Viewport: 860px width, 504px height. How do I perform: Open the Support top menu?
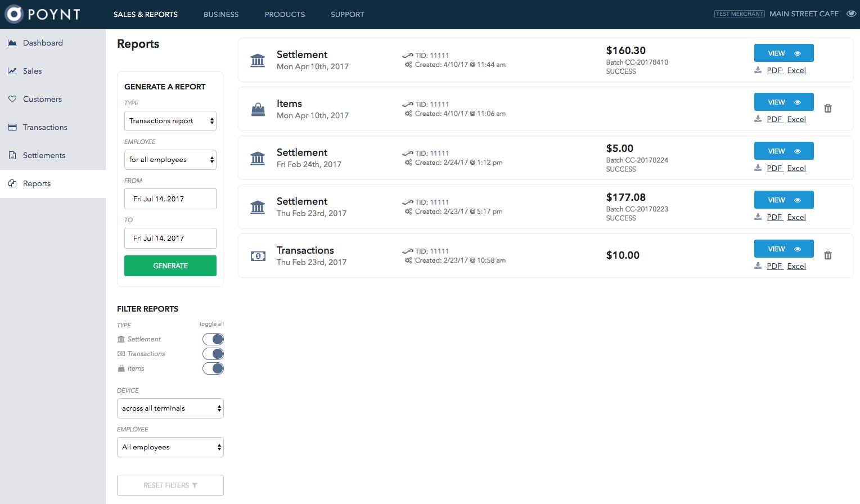point(348,15)
